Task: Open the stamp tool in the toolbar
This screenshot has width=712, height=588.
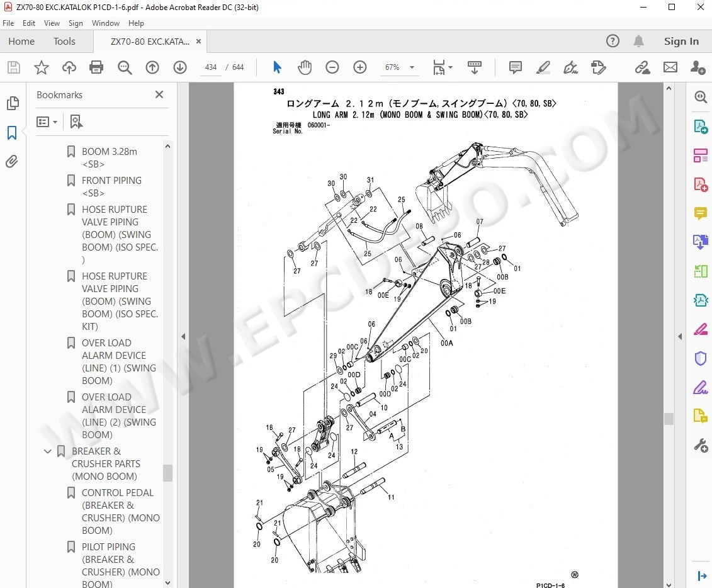Action: click(x=599, y=67)
